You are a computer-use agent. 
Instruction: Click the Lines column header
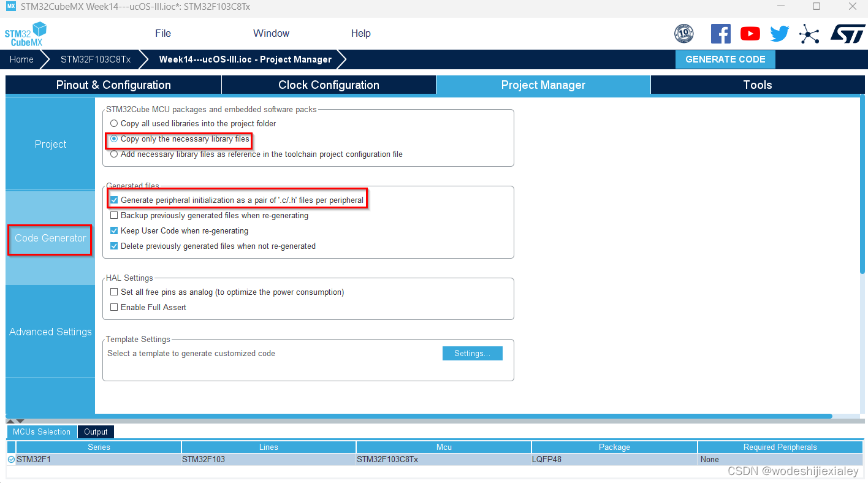268,447
